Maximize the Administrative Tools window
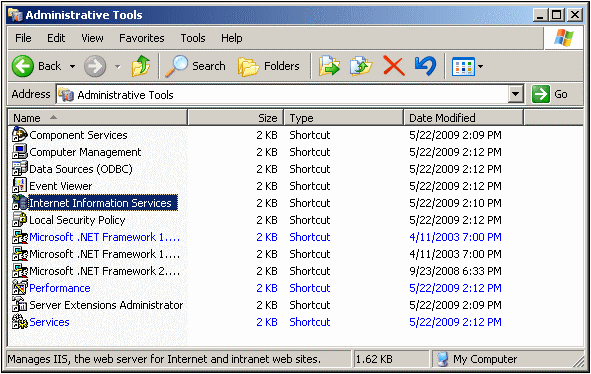 (x=557, y=15)
